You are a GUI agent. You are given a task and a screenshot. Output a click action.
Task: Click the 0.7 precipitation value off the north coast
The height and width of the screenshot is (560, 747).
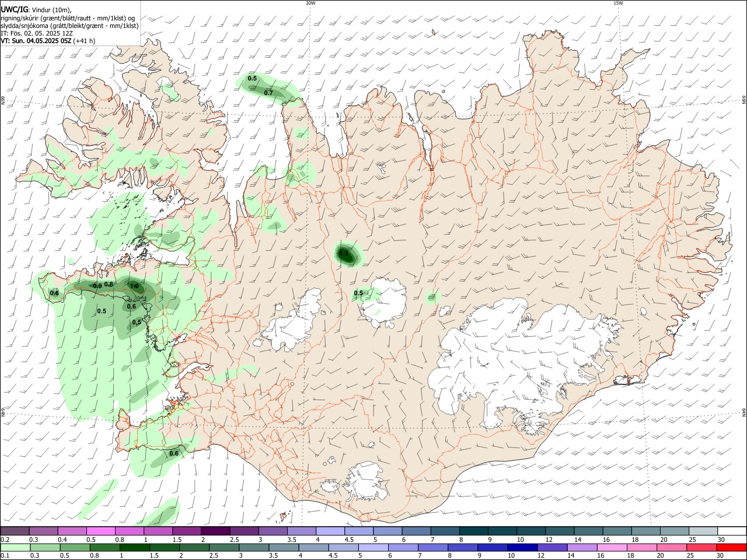tap(268, 93)
